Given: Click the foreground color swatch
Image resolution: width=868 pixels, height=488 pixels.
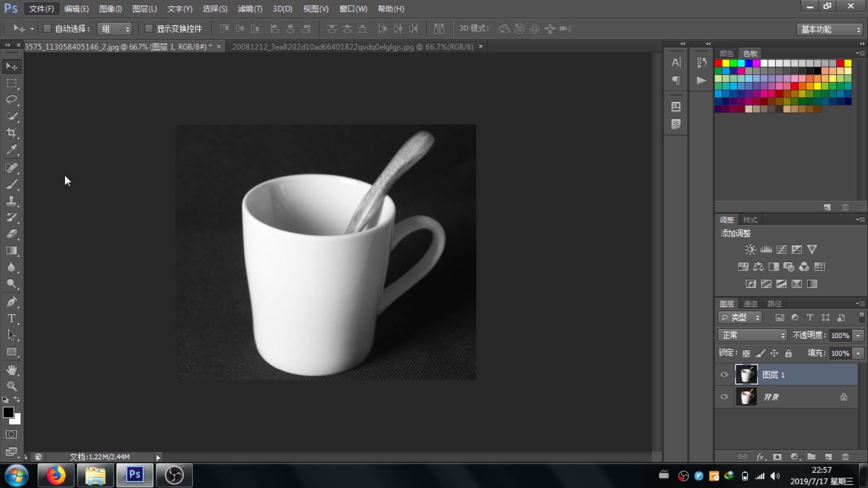Looking at the screenshot, I should (x=8, y=412).
